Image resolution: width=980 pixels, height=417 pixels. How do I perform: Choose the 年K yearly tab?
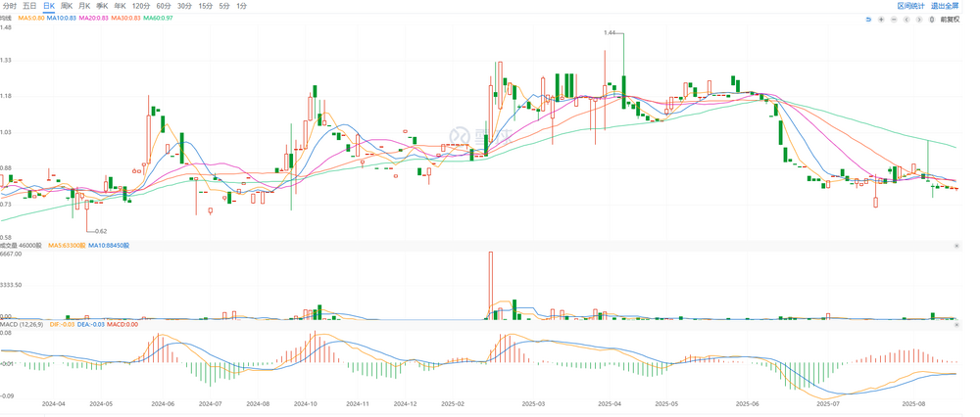[120, 6]
